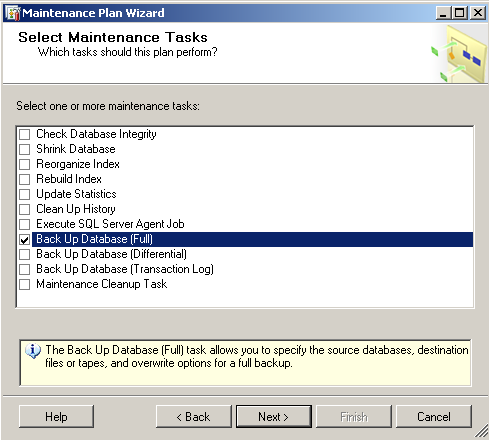Go to previous step with Back
Image resolution: width=489 pixels, height=440 pixels.
point(193,416)
